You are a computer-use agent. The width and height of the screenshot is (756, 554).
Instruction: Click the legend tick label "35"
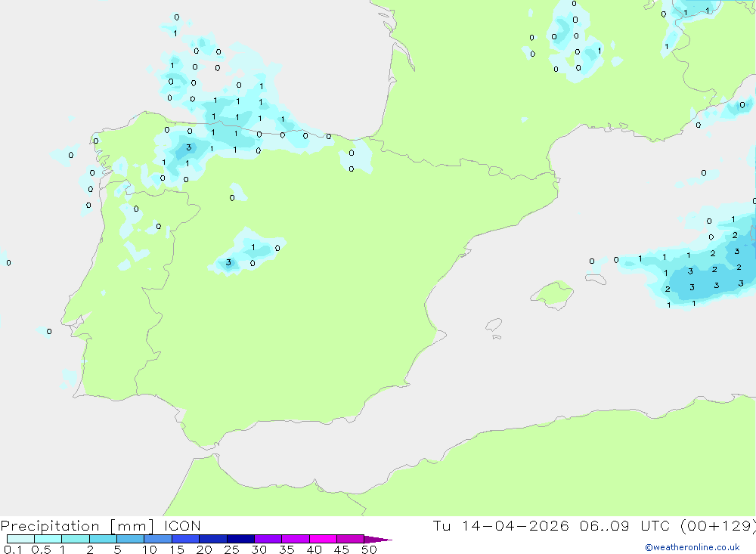pyautogui.click(x=287, y=549)
